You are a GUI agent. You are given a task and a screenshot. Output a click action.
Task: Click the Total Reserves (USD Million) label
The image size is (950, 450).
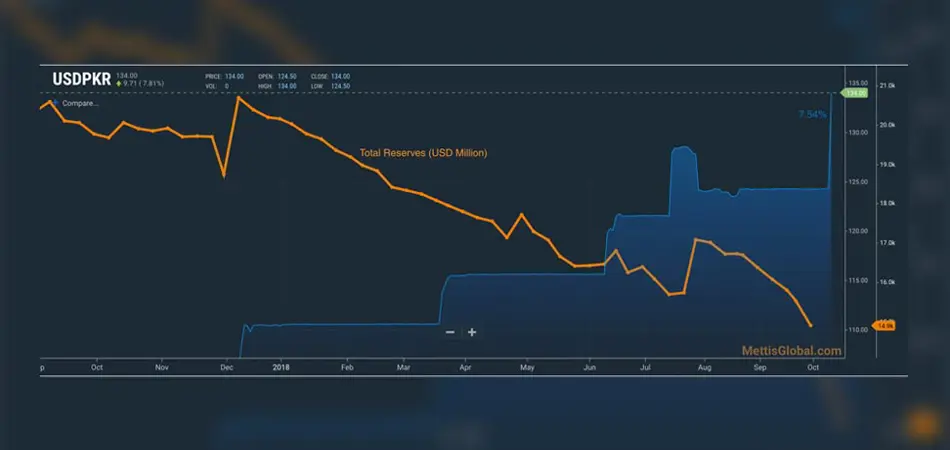point(423,154)
